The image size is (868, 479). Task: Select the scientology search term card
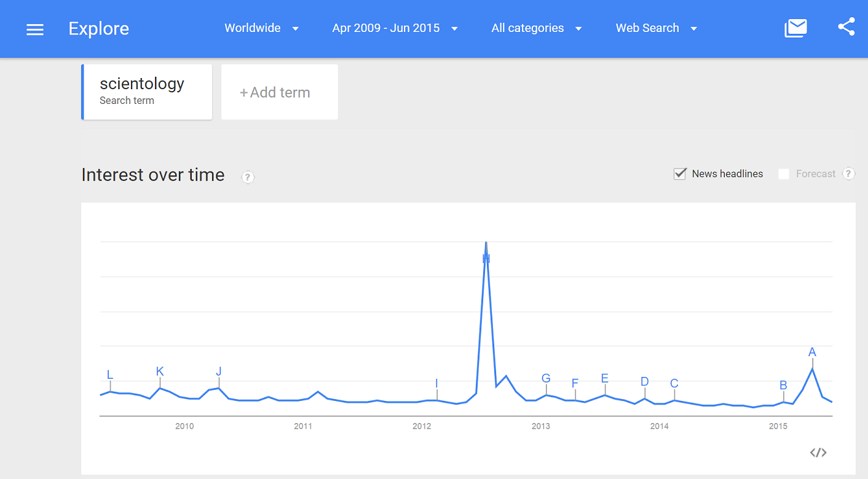(147, 92)
